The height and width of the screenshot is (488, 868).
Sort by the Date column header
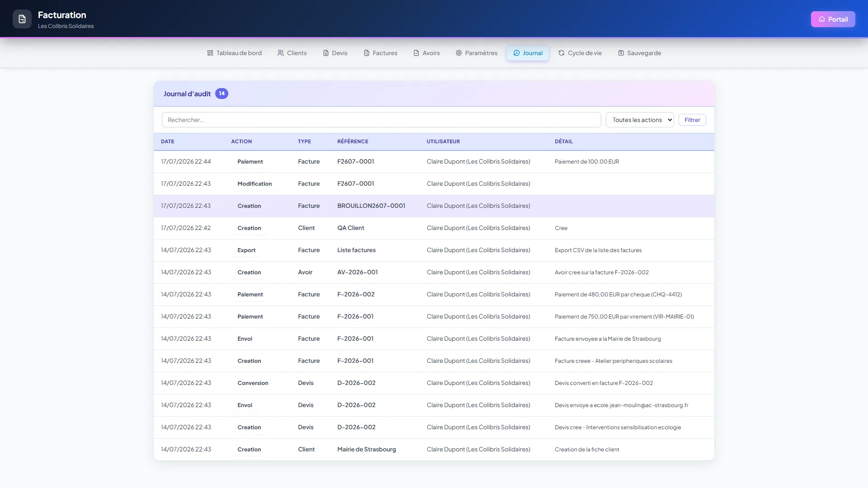coord(167,141)
